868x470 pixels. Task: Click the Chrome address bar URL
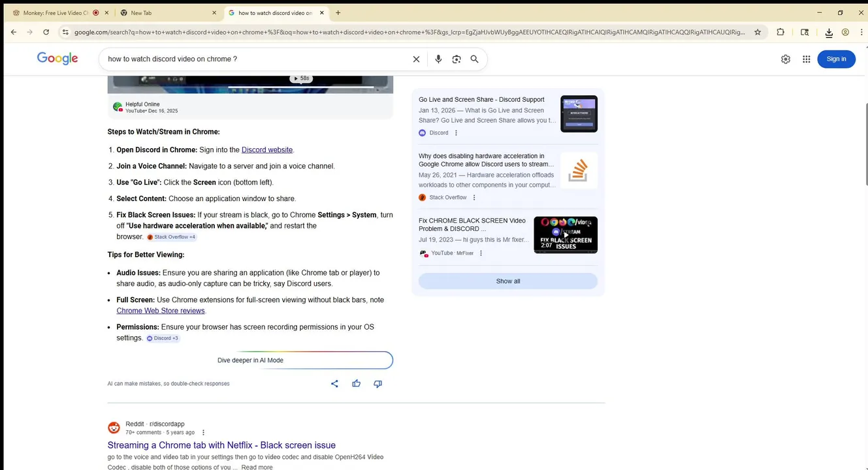point(409,32)
